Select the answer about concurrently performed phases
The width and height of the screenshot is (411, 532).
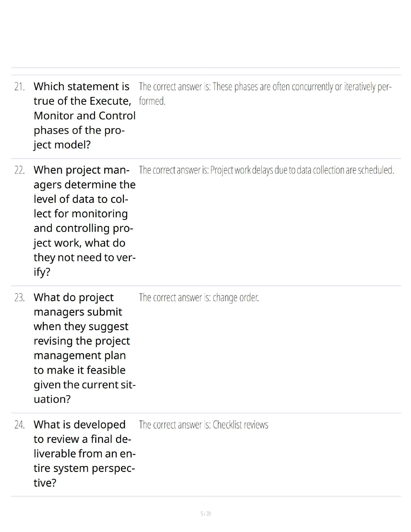pos(265,86)
